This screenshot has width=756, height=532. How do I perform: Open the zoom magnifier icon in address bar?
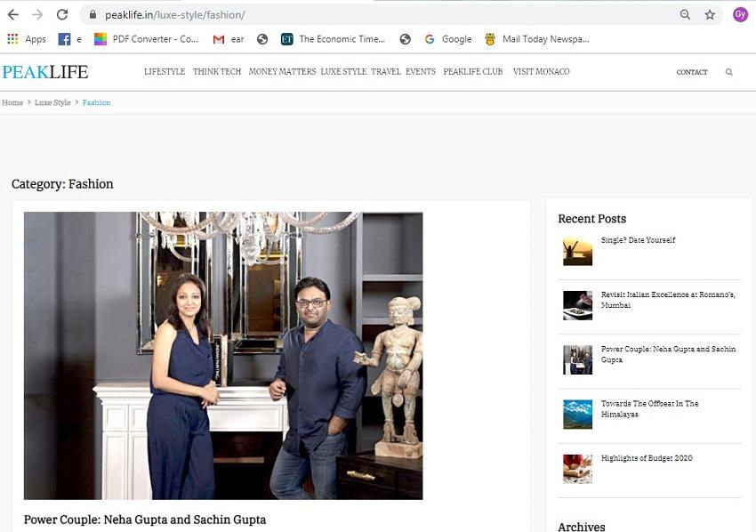click(x=685, y=14)
